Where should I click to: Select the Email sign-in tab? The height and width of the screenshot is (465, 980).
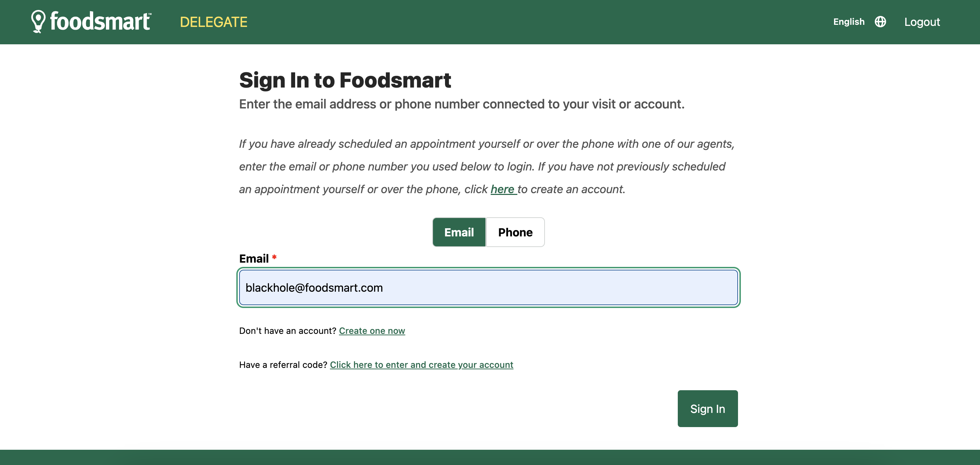pyautogui.click(x=459, y=232)
